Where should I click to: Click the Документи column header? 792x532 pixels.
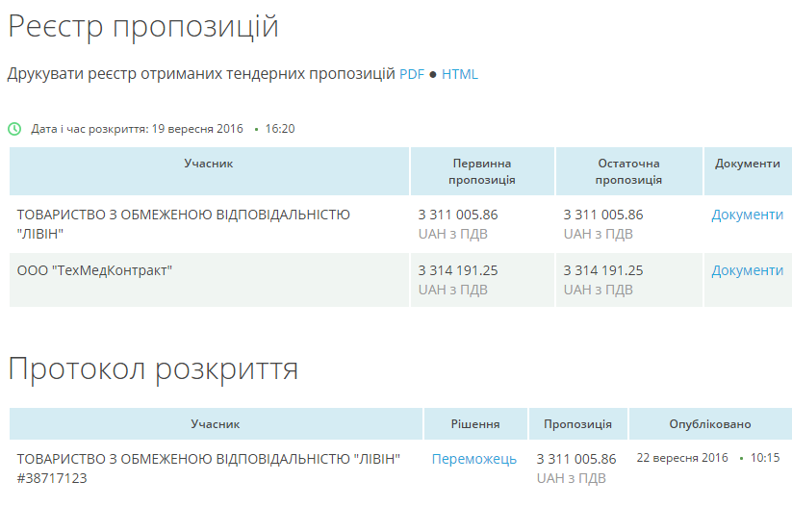pyautogui.click(x=747, y=164)
